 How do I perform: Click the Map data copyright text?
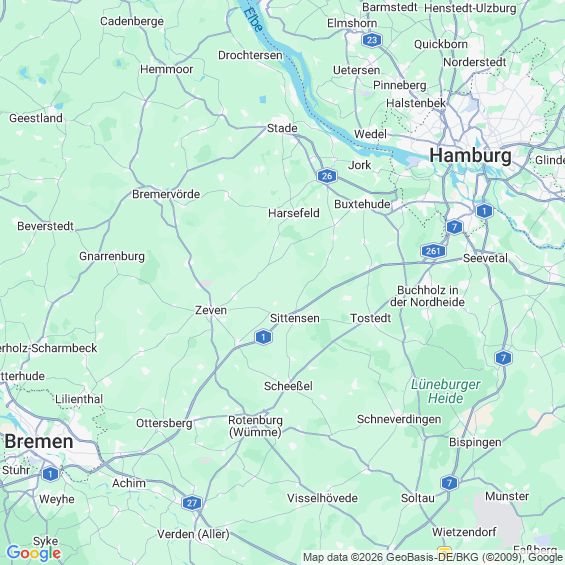coord(433,557)
